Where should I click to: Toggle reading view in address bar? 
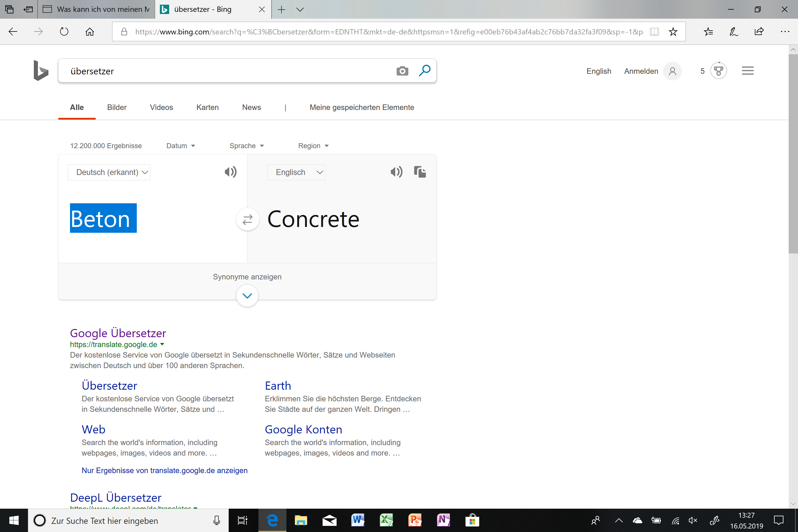(654, 32)
